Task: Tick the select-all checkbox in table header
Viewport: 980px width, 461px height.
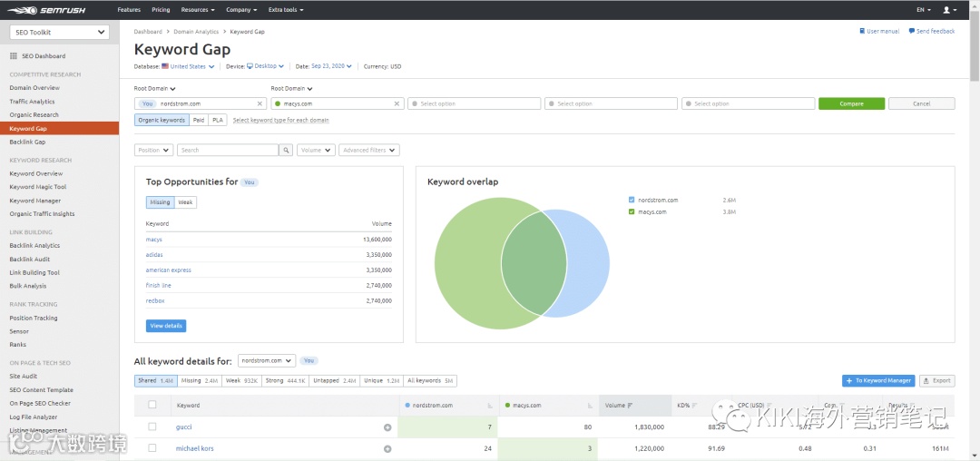Action: click(152, 405)
